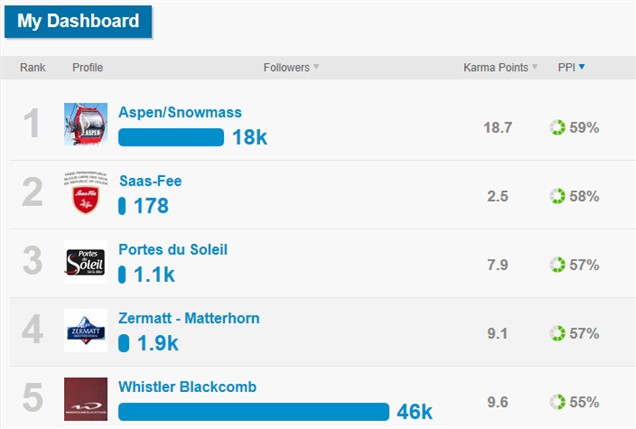This screenshot has height=429, width=636.
Task: Open the Whistler Blackcomb profile link
Action: 187,387
